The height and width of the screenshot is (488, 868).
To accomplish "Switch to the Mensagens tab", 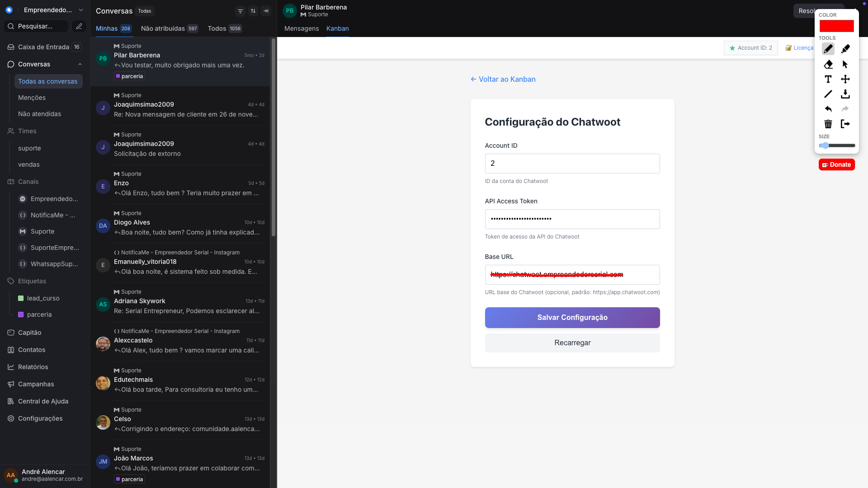I will 302,28.
